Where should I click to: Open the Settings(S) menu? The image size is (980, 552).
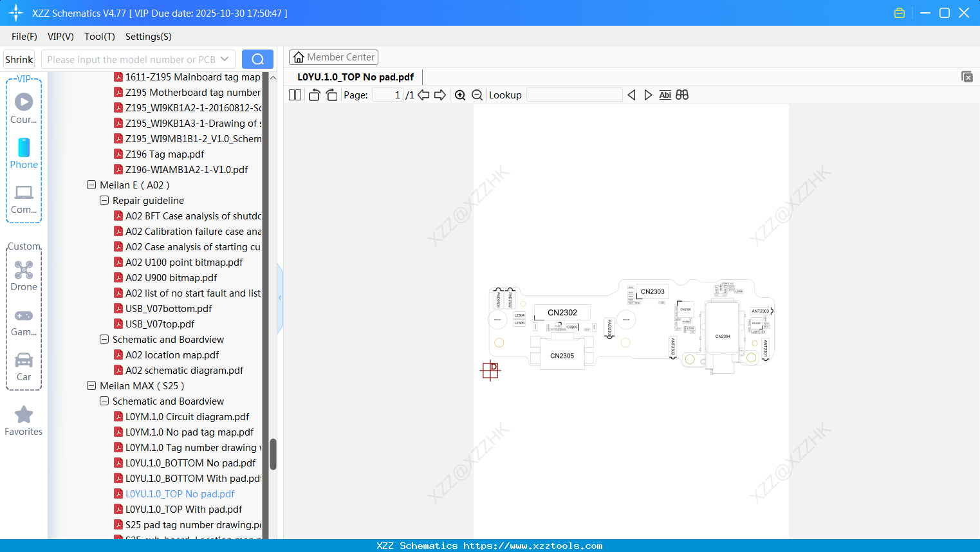tap(147, 37)
